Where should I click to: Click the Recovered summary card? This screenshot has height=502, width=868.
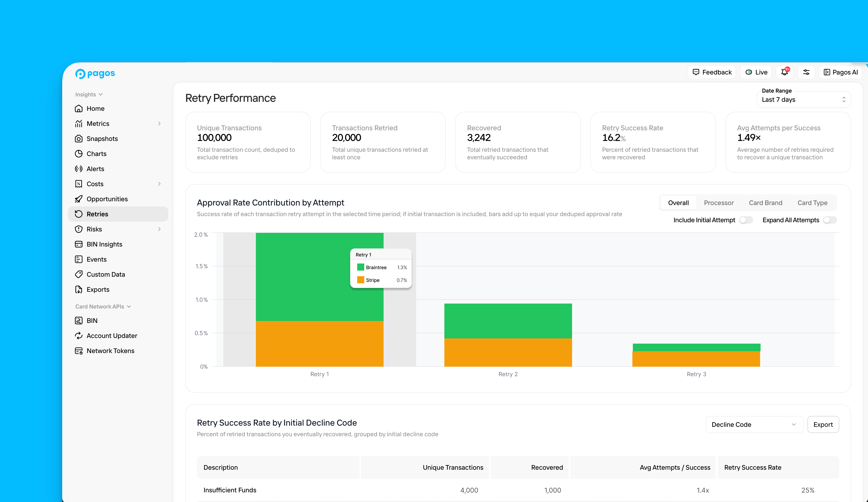518,142
